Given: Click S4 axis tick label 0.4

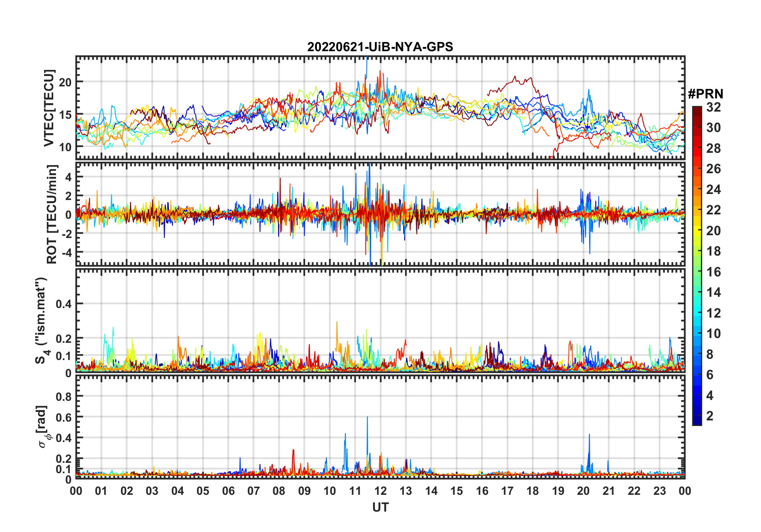Looking at the screenshot, I should (64, 304).
